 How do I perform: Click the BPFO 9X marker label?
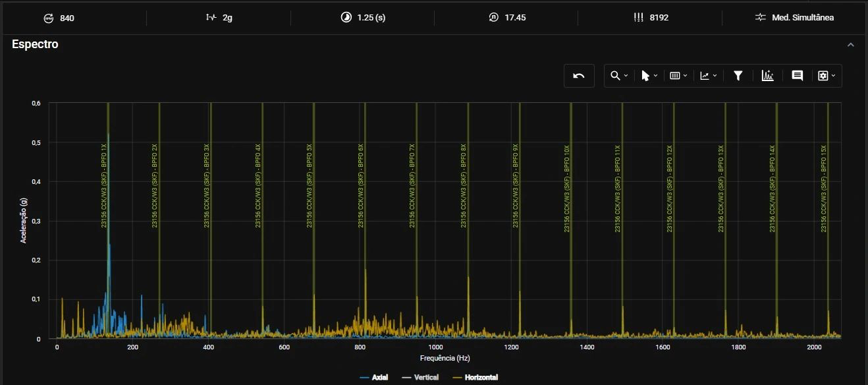(x=516, y=186)
